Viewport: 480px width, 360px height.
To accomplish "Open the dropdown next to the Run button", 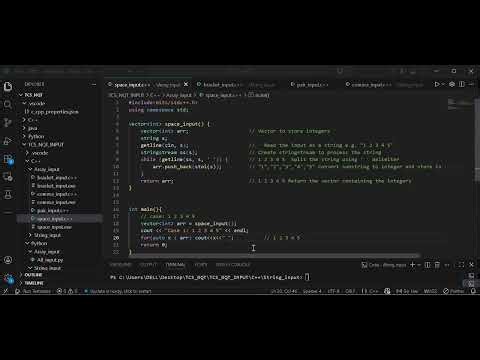I will point(443,85).
